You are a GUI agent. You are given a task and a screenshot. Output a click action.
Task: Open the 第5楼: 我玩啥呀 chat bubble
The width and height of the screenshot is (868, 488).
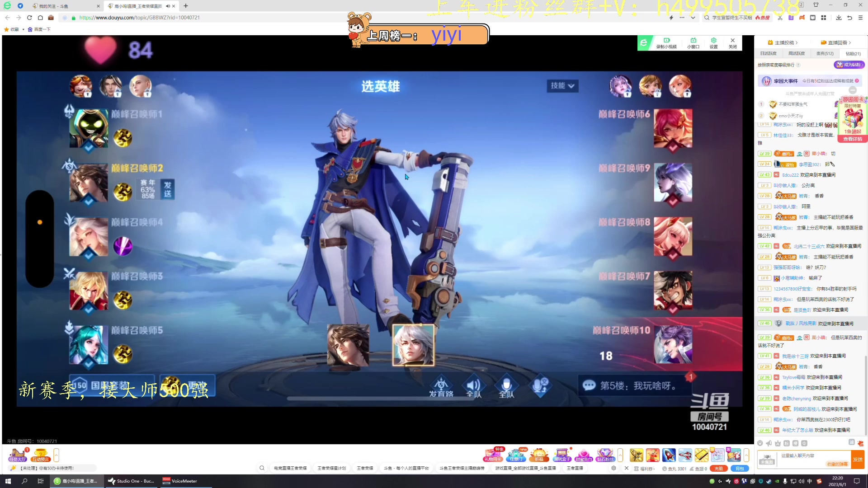(635, 385)
